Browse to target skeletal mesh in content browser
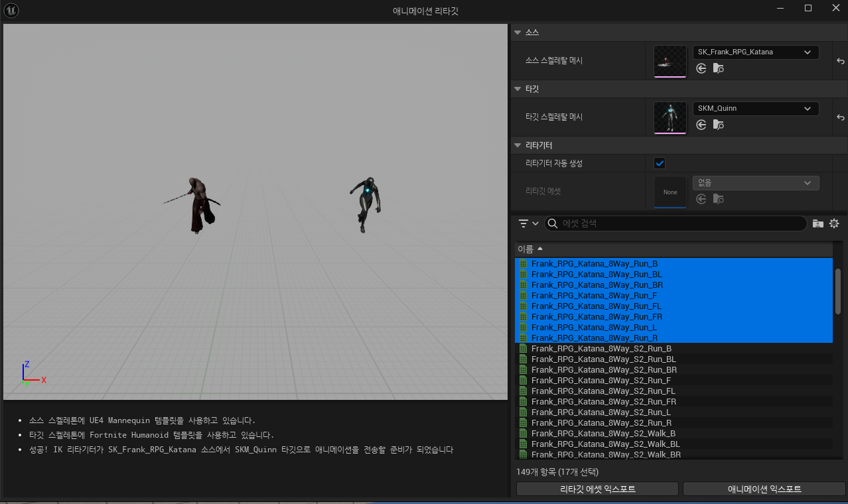The height and width of the screenshot is (504, 848). click(719, 125)
